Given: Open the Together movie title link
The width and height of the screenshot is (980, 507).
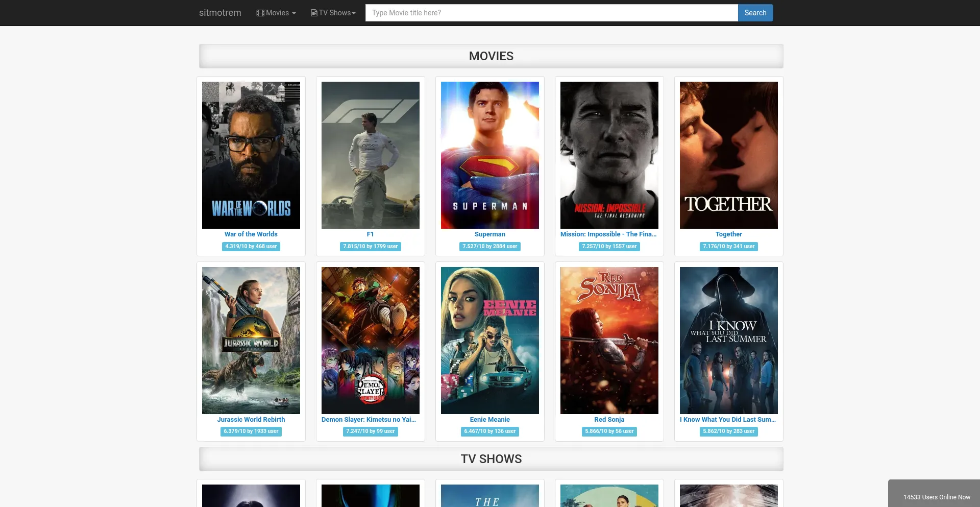Looking at the screenshot, I should click(728, 234).
